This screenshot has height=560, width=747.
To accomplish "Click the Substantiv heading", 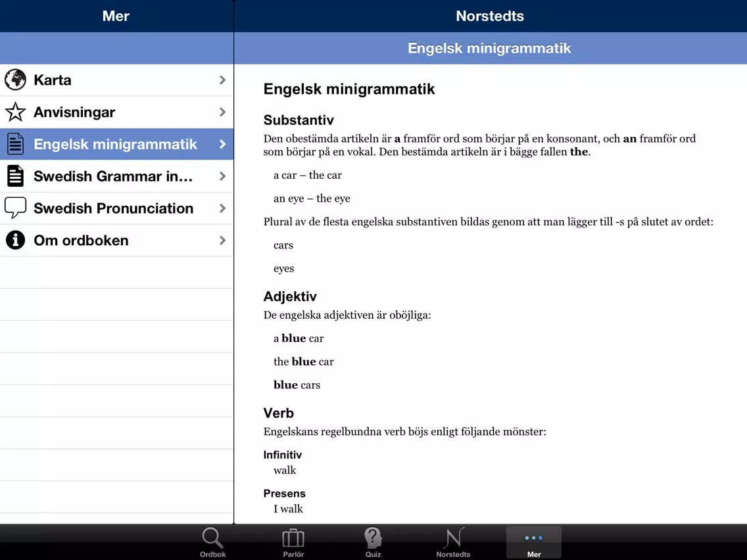I will coord(299,120).
